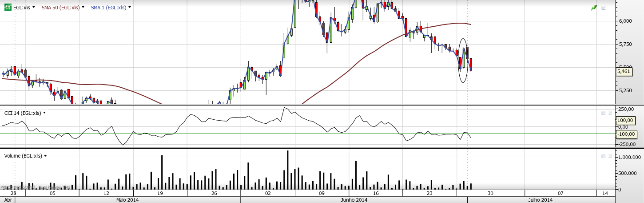Click the date label 28 on the time axis

click(x=13, y=194)
